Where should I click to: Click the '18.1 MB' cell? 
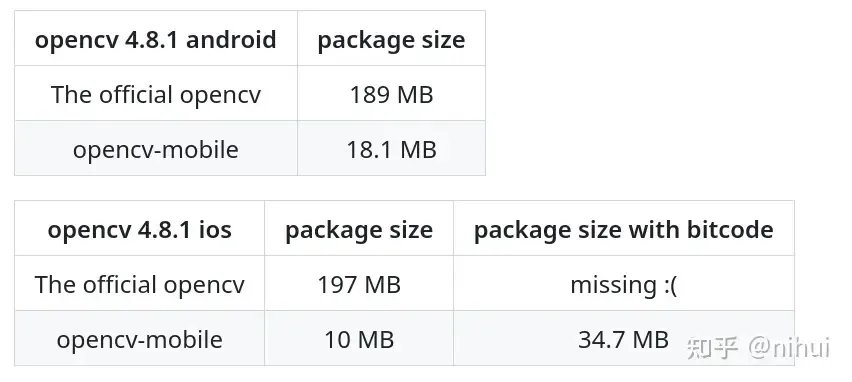[x=391, y=148]
